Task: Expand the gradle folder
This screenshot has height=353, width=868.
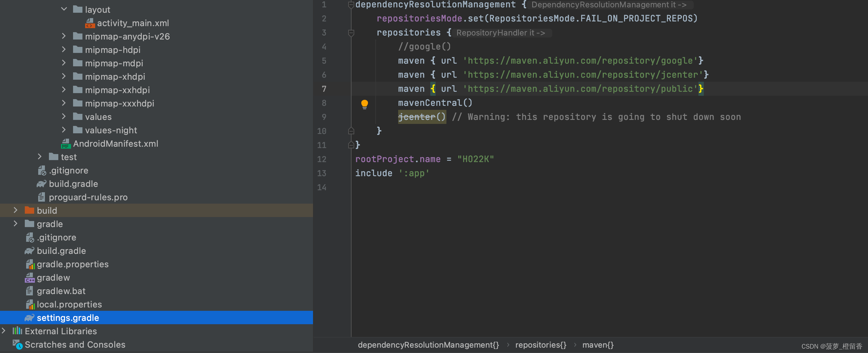Action: (15, 224)
